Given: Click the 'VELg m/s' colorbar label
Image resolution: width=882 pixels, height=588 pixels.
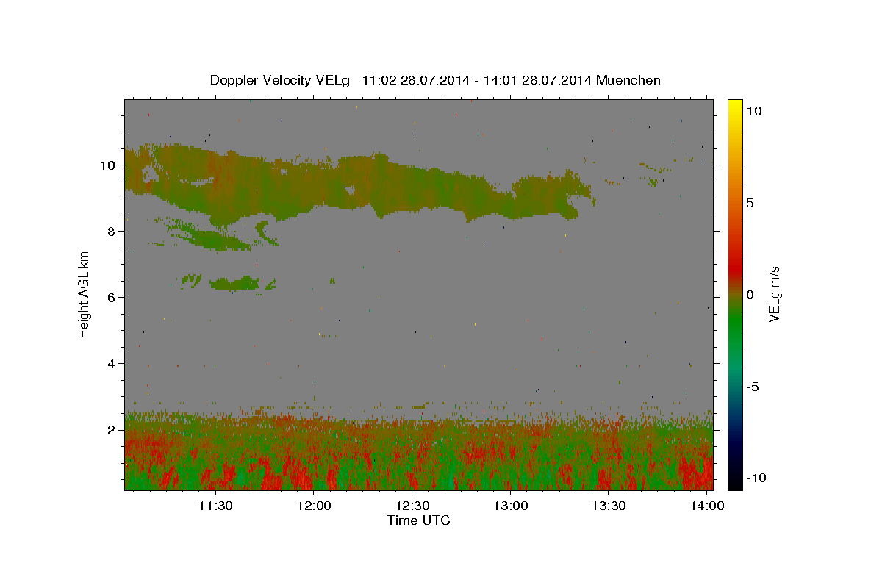Looking at the screenshot, I should click(x=774, y=294).
